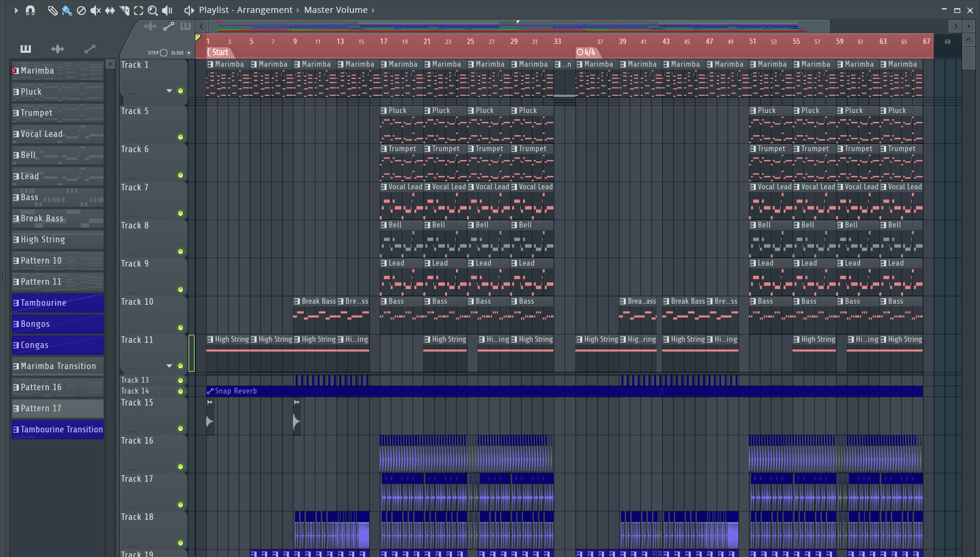Open the Playlist - Arrangement menu

(x=245, y=10)
